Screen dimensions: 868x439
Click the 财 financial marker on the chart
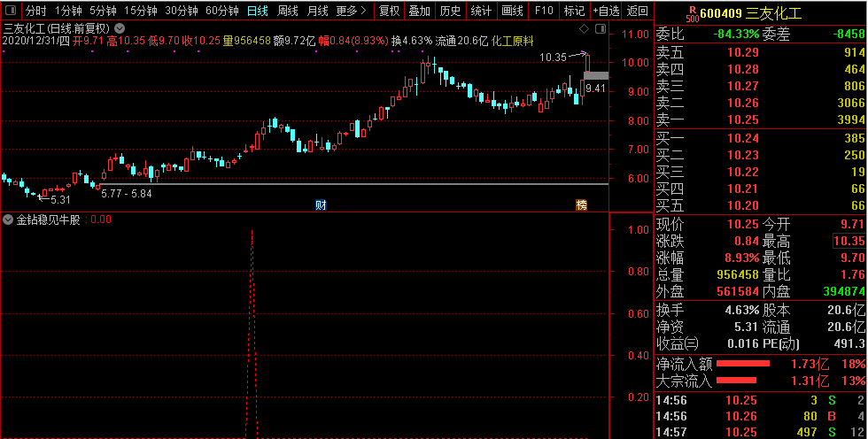tap(321, 204)
